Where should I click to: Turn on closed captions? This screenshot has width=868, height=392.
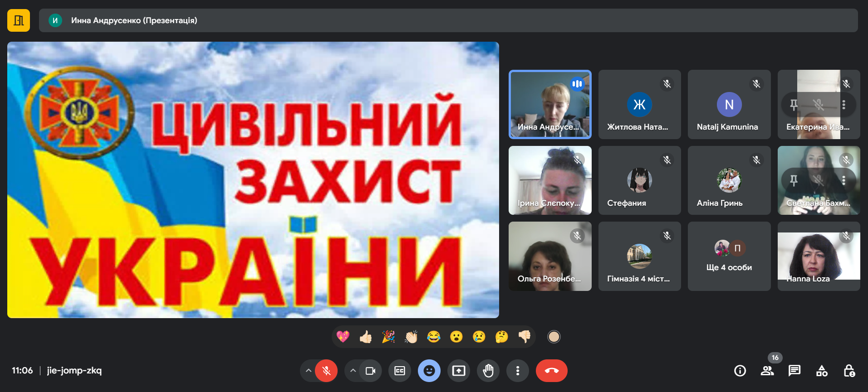click(x=400, y=371)
